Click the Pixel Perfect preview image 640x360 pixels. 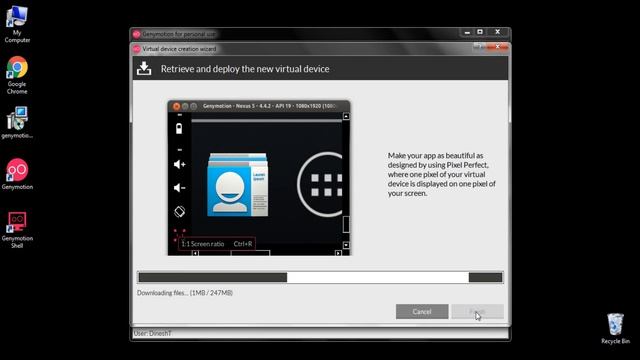click(259, 178)
